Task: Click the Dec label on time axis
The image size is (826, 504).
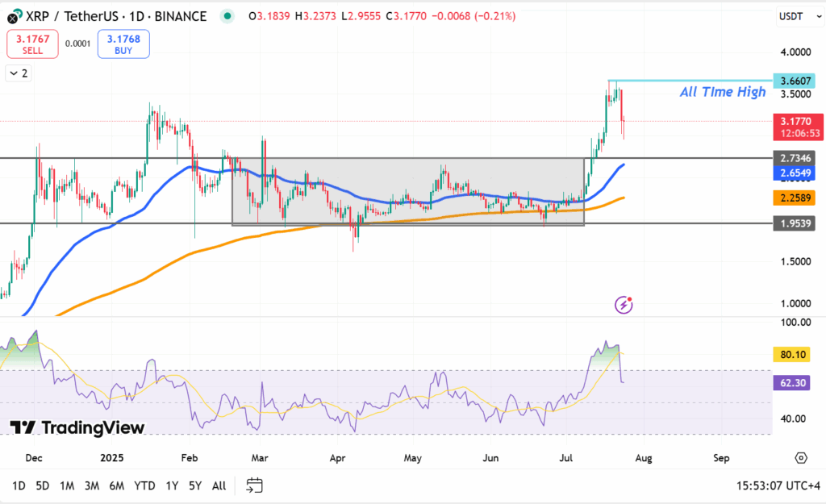Action: tap(34, 458)
